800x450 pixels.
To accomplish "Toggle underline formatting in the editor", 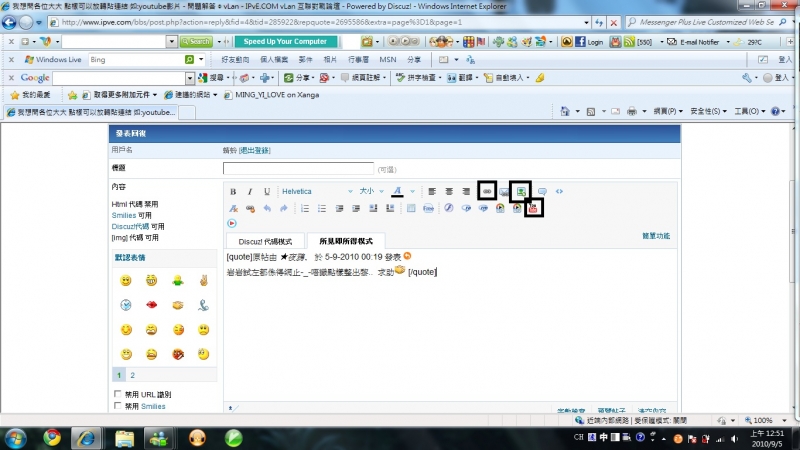I will tap(267, 191).
